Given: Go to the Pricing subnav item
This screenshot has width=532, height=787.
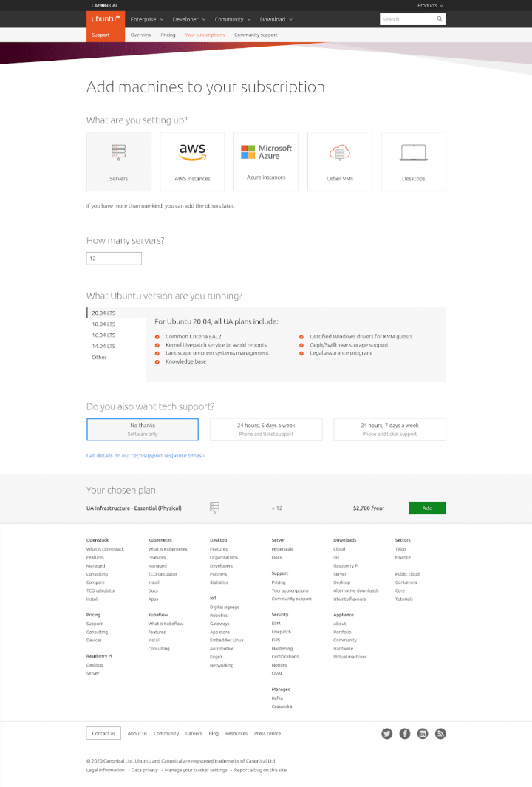Looking at the screenshot, I should (168, 35).
